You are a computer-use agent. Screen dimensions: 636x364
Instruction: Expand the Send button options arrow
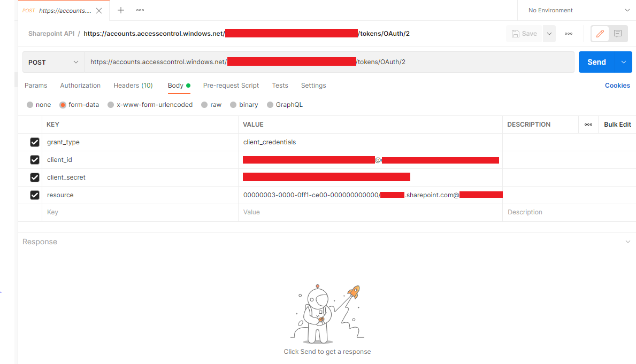pos(623,62)
